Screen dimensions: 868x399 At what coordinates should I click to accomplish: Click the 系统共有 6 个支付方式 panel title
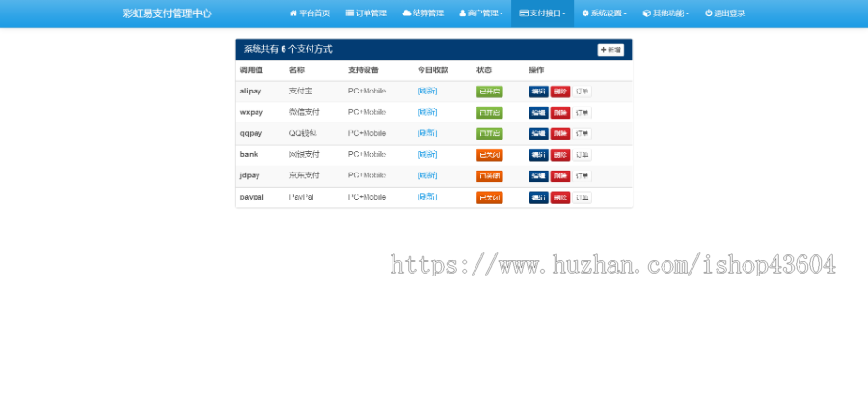click(287, 49)
